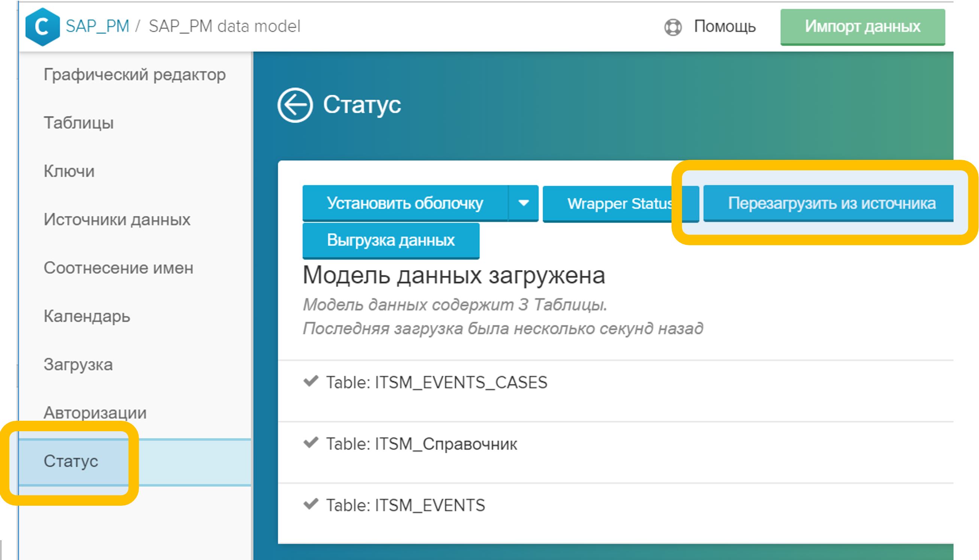
Task: Click checkmark icon beside ITSM_Справочник table
Action: pyautogui.click(x=310, y=443)
